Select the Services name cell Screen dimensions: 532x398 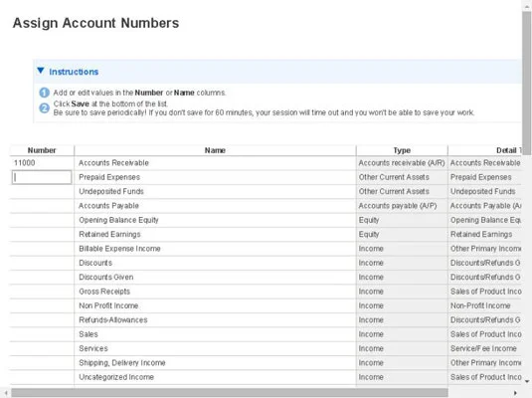[215, 348]
